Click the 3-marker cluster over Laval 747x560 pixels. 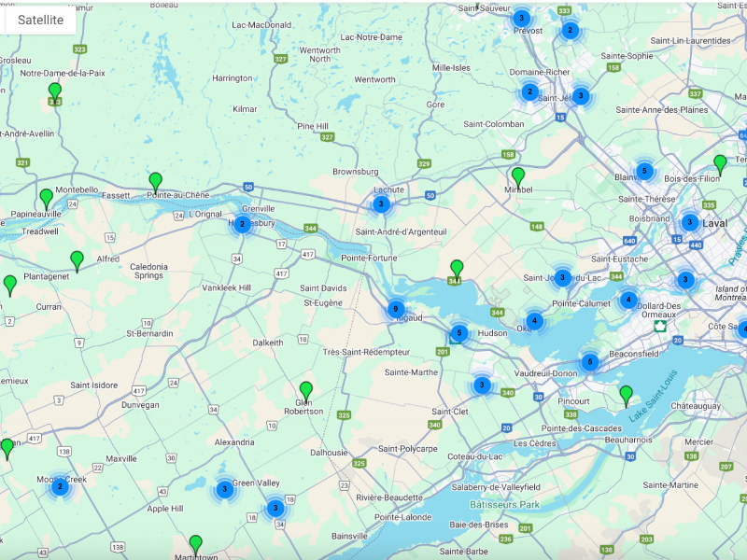(x=689, y=222)
